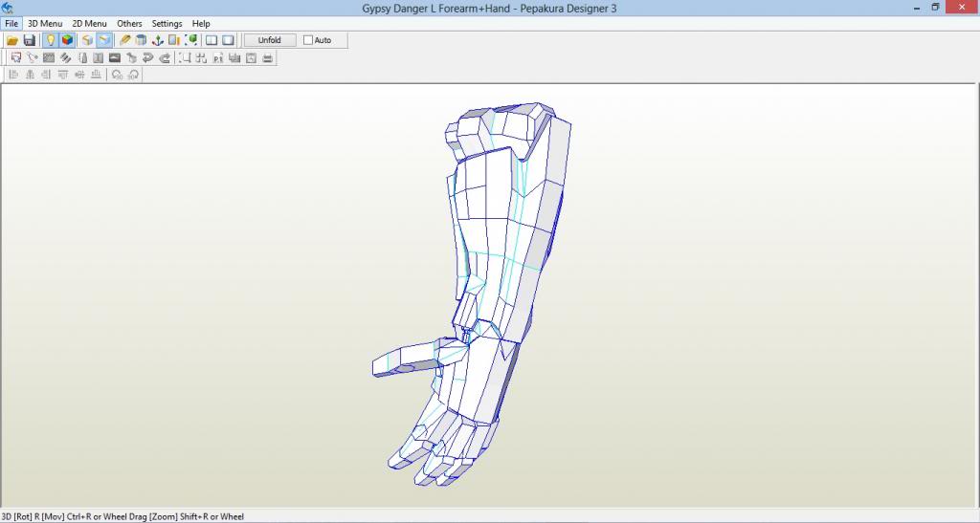980x523 pixels.
Task: Select the pencil edge tool icon
Action: click(x=125, y=40)
